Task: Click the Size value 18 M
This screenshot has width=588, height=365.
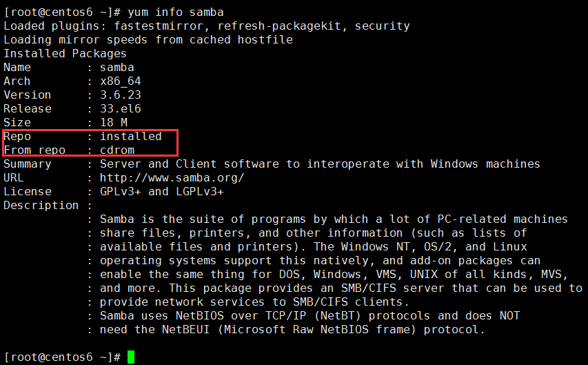Action: (114, 122)
